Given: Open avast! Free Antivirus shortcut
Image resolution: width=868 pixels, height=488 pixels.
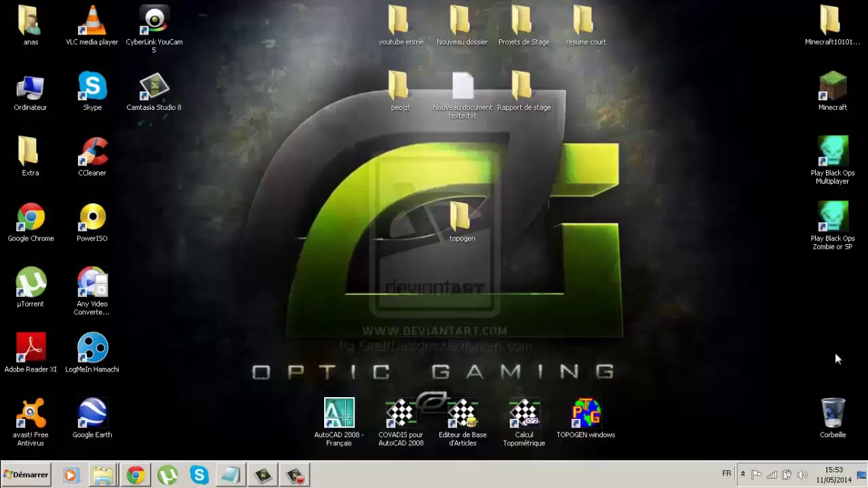Looking at the screenshot, I should pyautogui.click(x=31, y=423).
